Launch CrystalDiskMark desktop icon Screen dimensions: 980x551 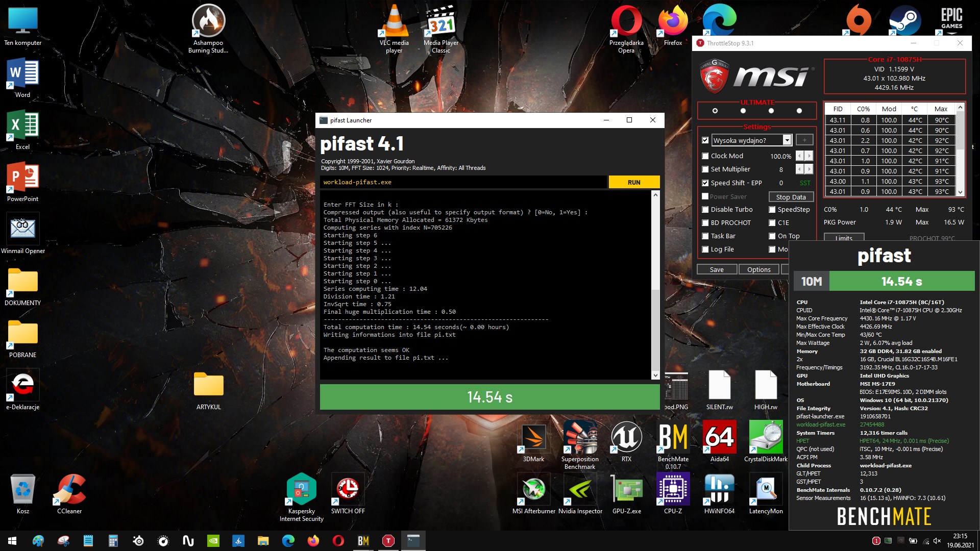click(766, 441)
